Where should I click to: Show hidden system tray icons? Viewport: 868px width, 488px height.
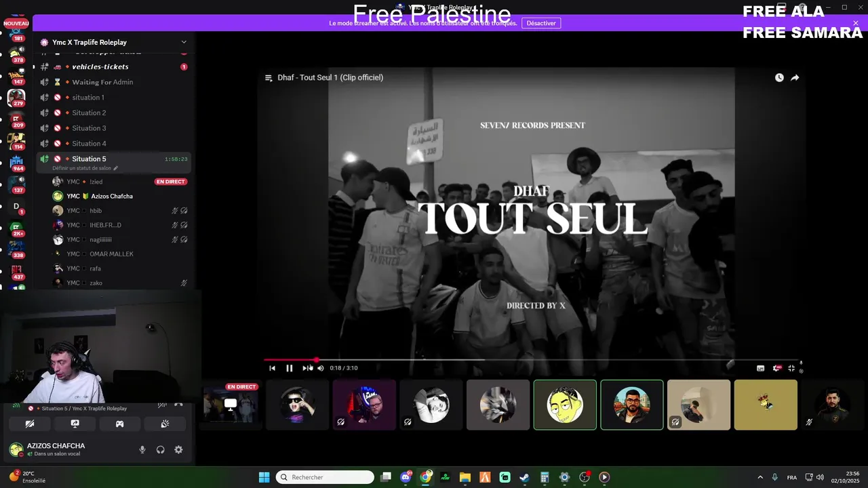point(759,477)
